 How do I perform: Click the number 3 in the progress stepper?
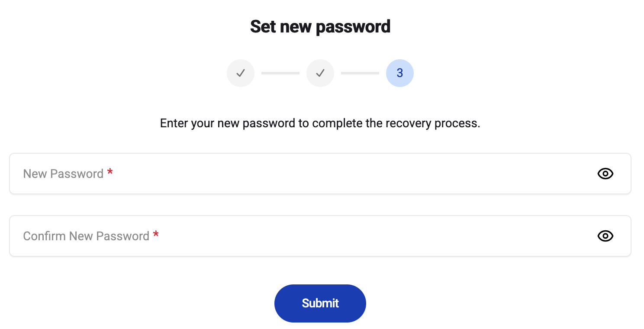click(399, 73)
